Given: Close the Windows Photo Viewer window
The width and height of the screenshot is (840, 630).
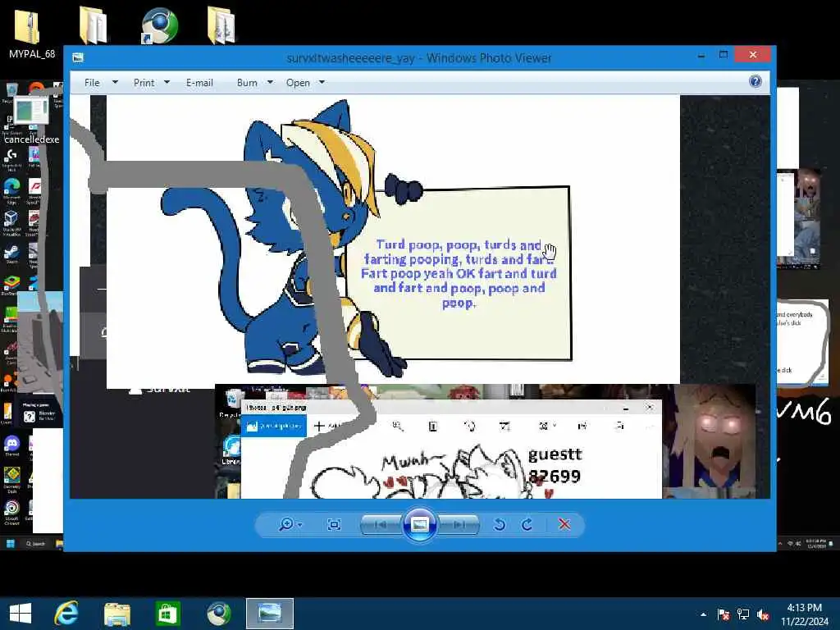Looking at the screenshot, I should pyautogui.click(x=753, y=54).
